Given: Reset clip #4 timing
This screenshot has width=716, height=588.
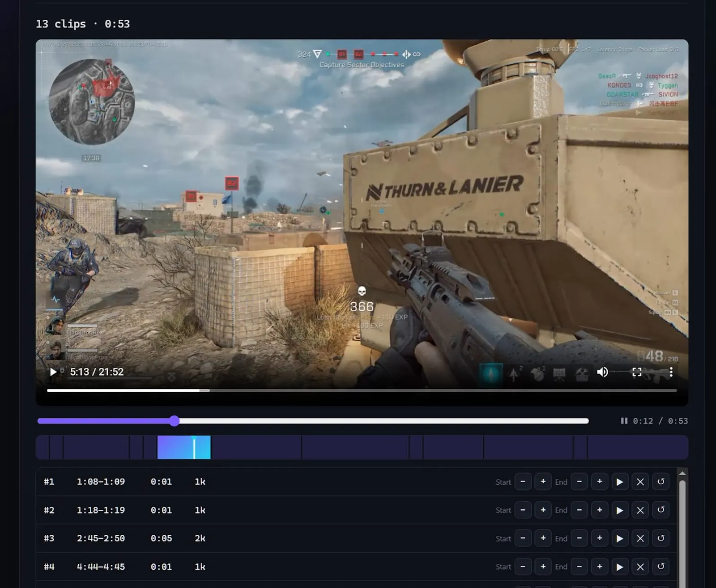Looking at the screenshot, I should tap(661, 567).
